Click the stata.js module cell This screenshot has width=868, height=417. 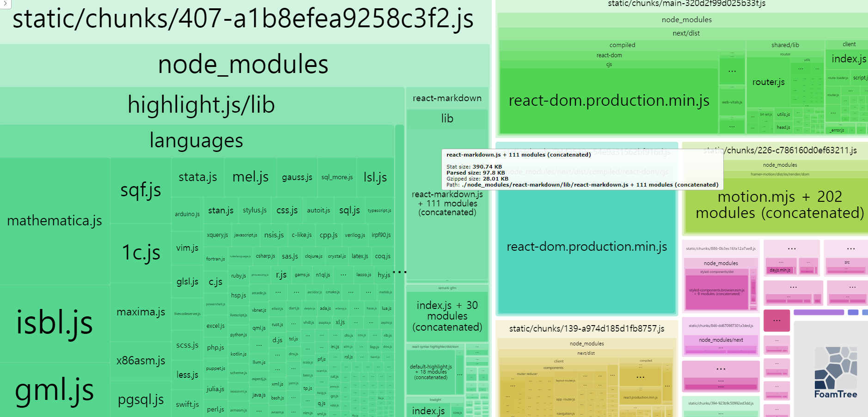tap(198, 177)
